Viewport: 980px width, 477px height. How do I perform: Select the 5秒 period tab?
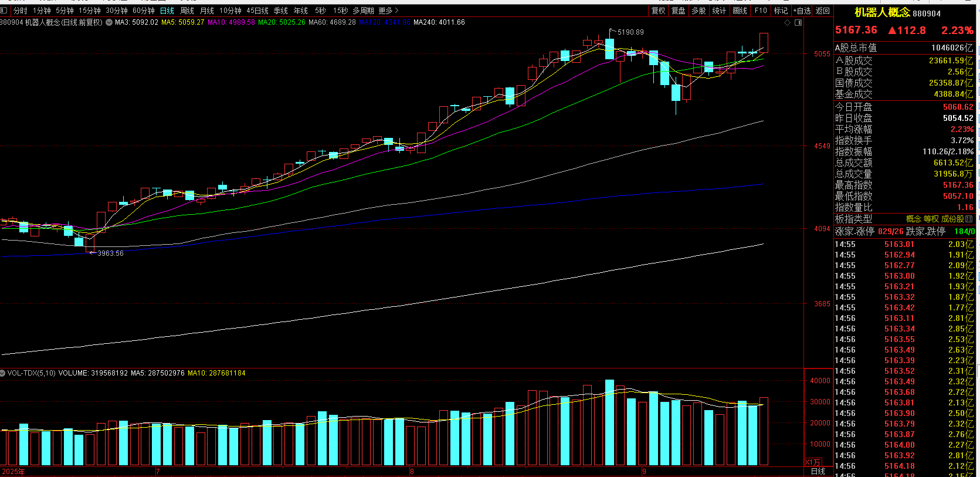coord(320,11)
